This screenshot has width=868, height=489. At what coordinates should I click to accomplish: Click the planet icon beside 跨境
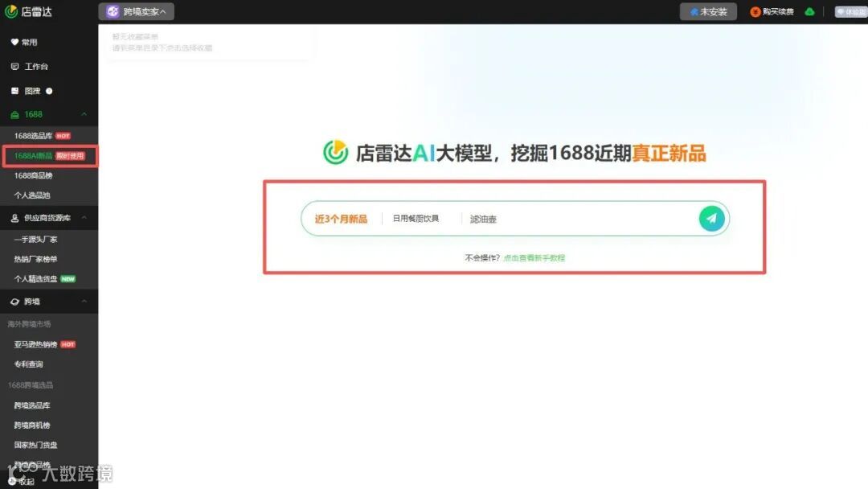tap(15, 302)
